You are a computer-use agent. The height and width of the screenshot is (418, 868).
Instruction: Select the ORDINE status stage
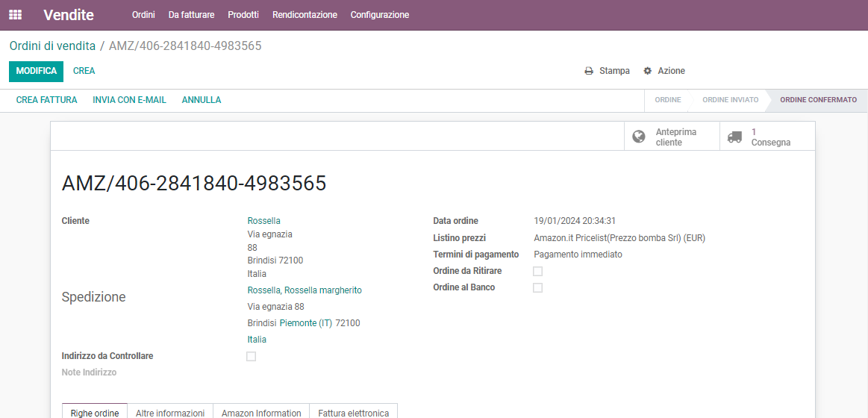[668, 100]
